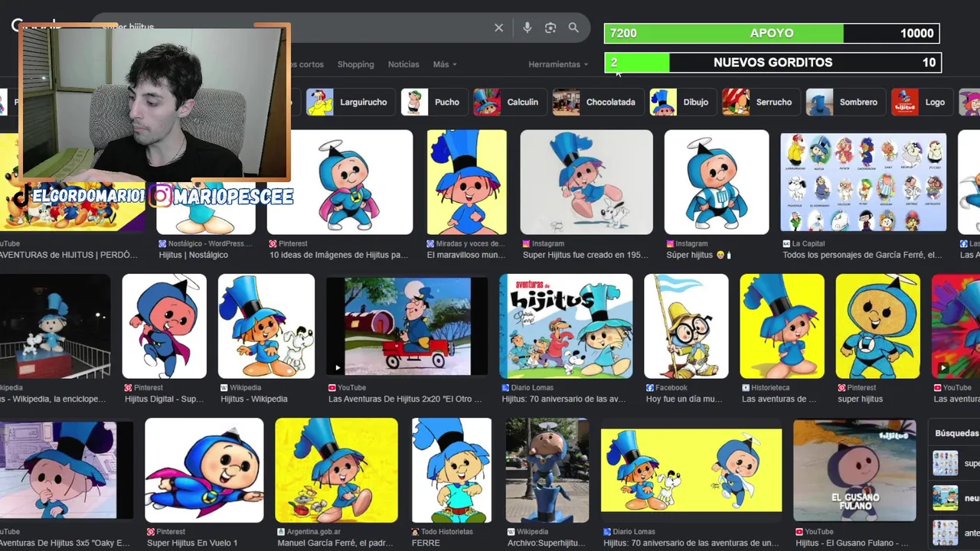This screenshot has height=551, width=980.
Task: Open Pinterest 'Hijitus Digital' thumbnail
Action: 164,326
